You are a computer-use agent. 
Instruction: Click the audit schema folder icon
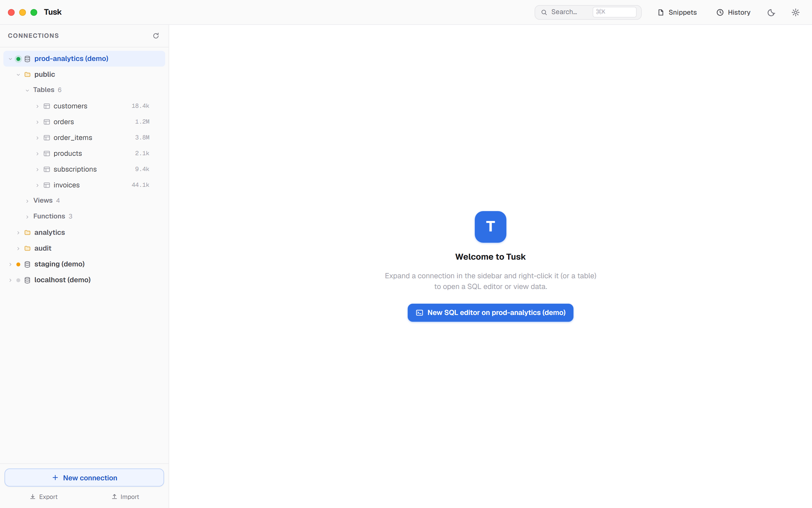[x=28, y=248]
